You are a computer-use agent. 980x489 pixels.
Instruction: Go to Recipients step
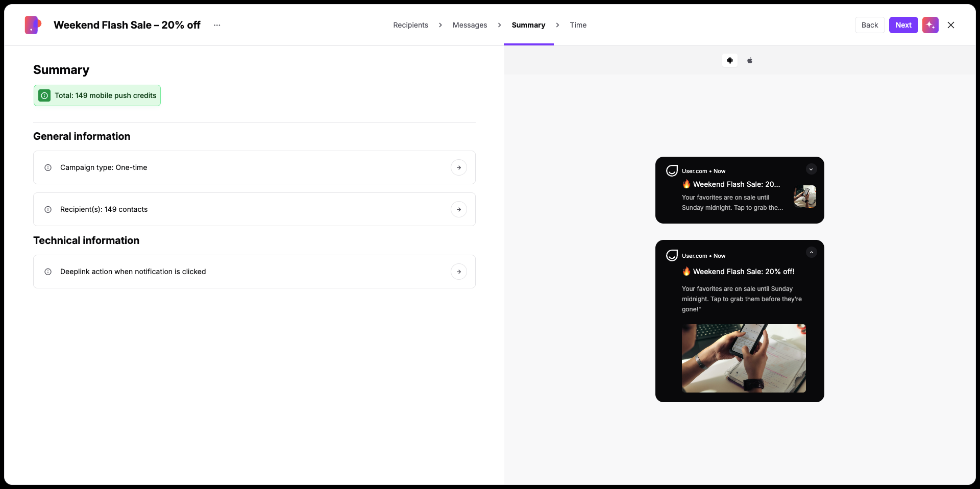tap(410, 25)
